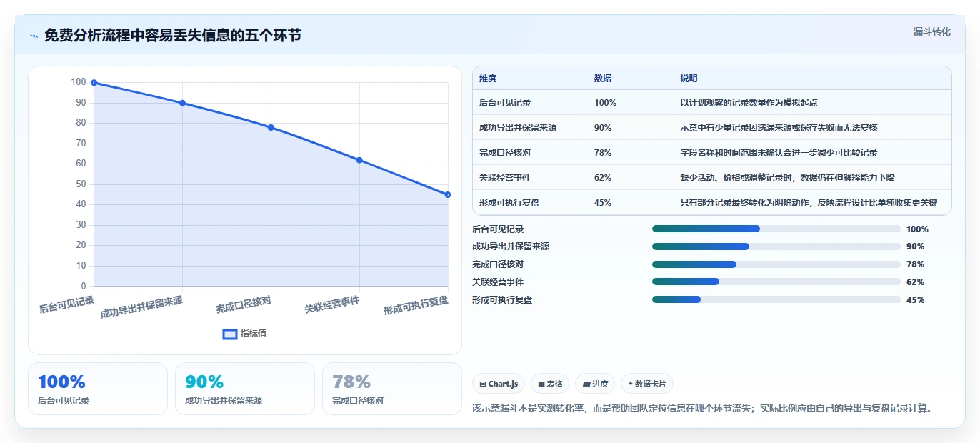The image size is (980, 443).
Task: Click progress row label 关联经营事件
Action: click(x=498, y=282)
